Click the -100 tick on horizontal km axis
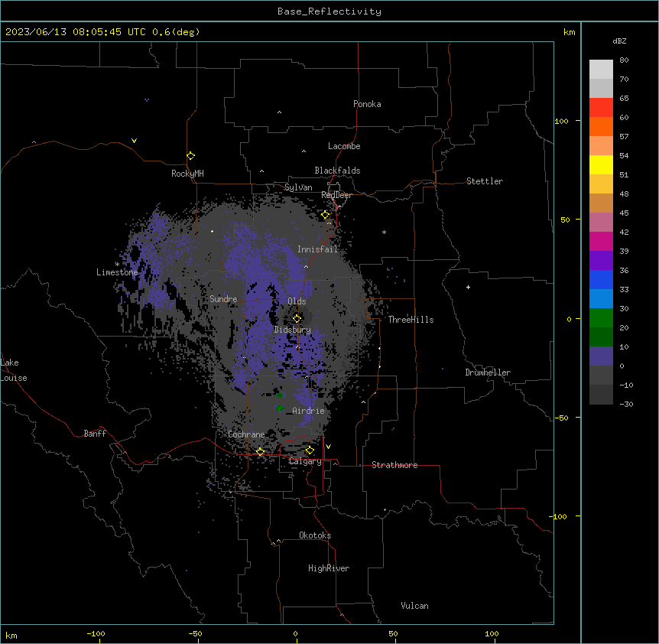Screen dimensions: 659x644 tap(96, 633)
